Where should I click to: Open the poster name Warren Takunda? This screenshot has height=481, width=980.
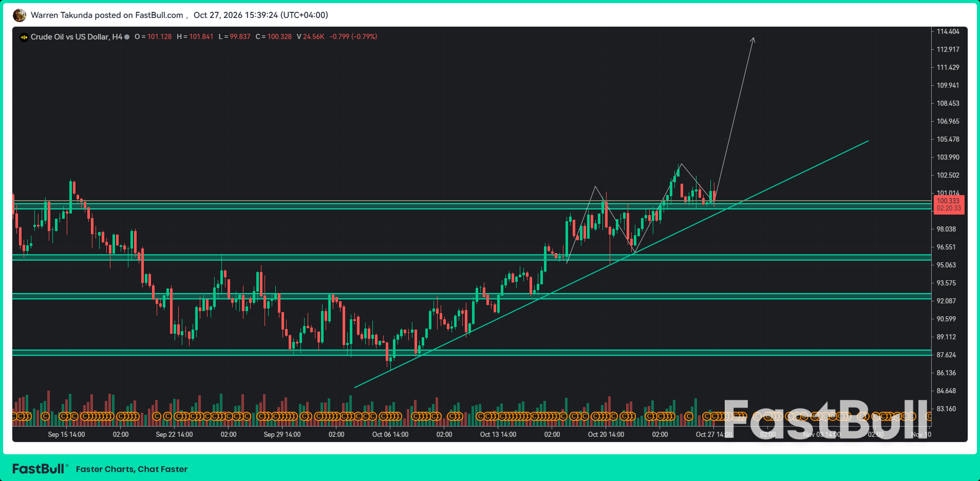(x=62, y=15)
